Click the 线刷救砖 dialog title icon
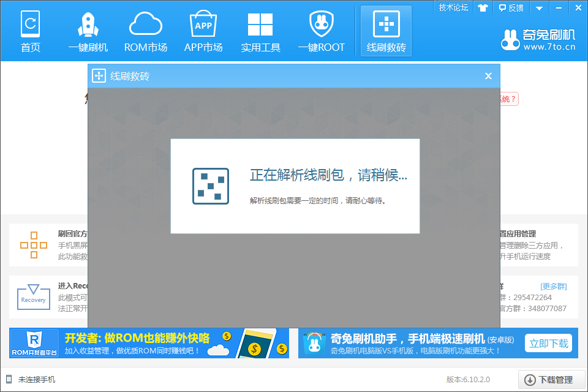 click(x=99, y=76)
